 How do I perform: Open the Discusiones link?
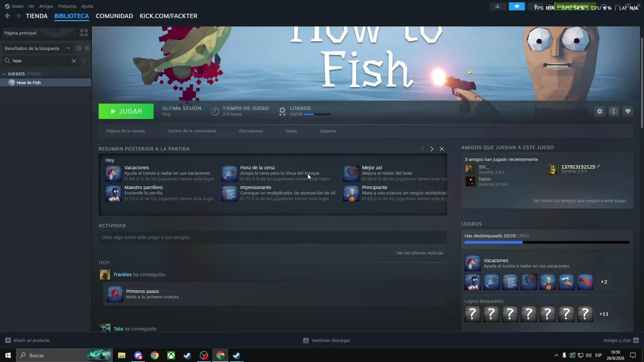(251, 131)
